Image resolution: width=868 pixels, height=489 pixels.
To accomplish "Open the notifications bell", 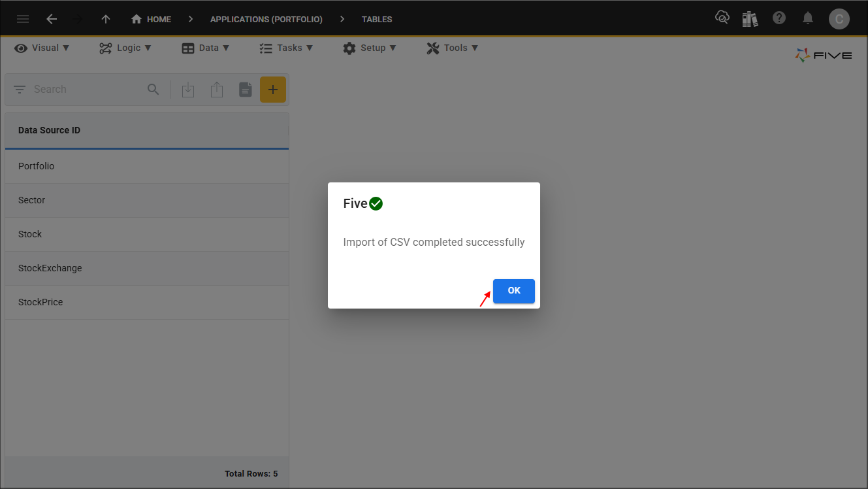I will point(808,18).
